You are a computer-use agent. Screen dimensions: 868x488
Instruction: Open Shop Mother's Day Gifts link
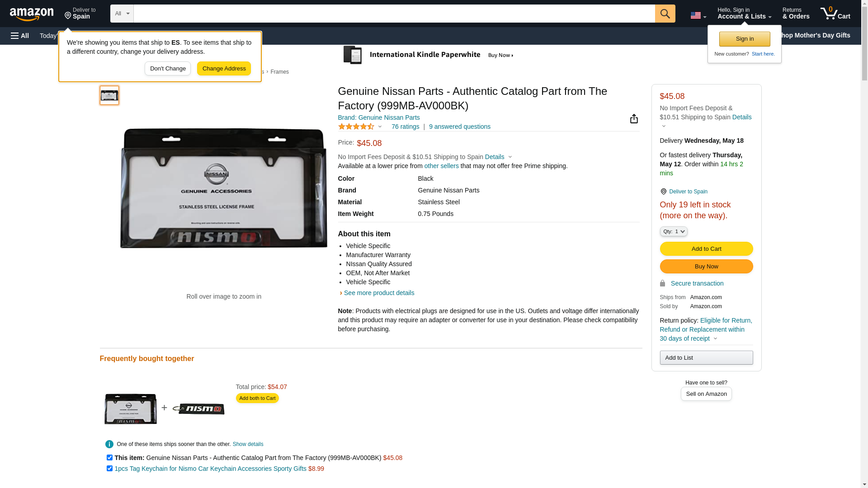tap(816, 35)
